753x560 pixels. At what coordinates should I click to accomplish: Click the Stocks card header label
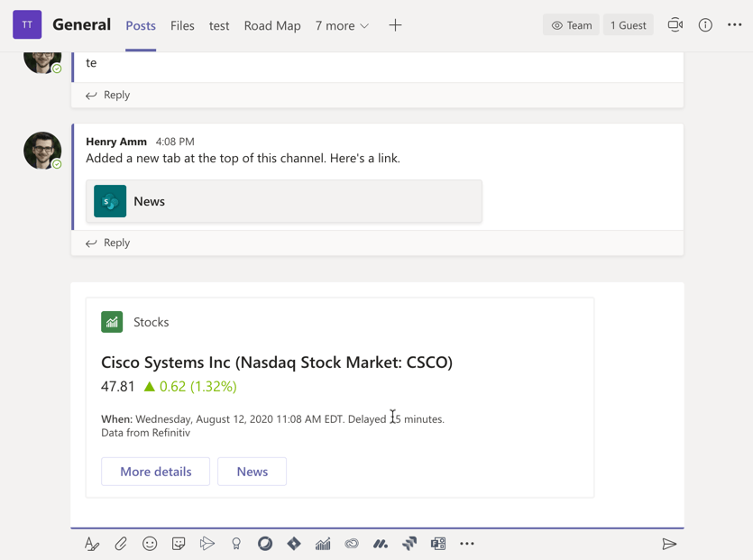[x=152, y=322]
